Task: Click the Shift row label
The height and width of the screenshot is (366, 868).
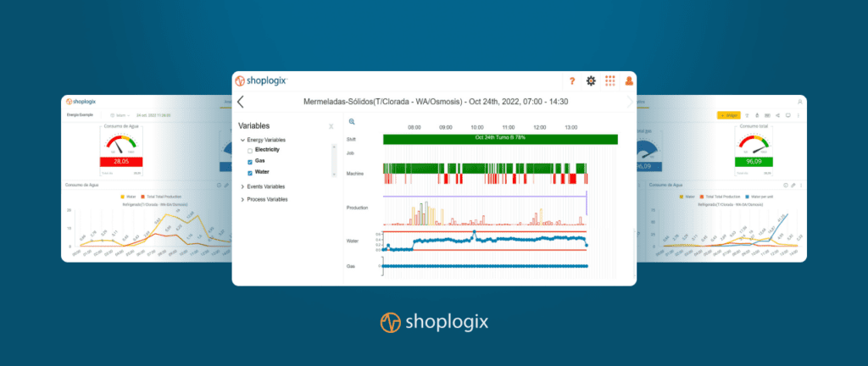Action: pos(351,139)
